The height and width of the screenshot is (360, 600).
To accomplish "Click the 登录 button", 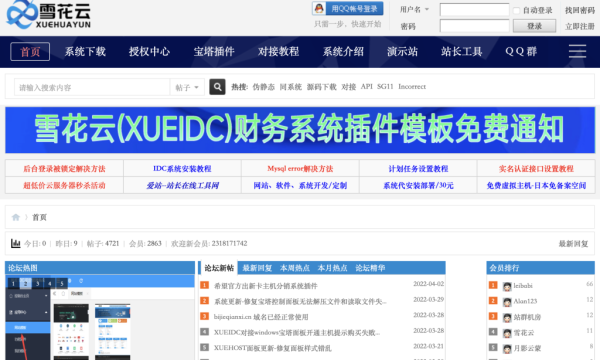I will pyautogui.click(x=534, y=26).
